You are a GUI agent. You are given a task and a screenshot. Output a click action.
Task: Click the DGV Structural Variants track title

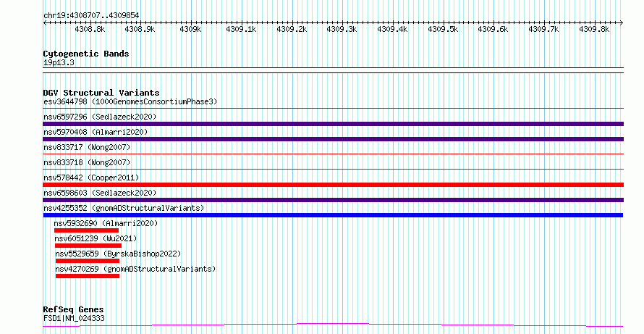coord(101,93)
